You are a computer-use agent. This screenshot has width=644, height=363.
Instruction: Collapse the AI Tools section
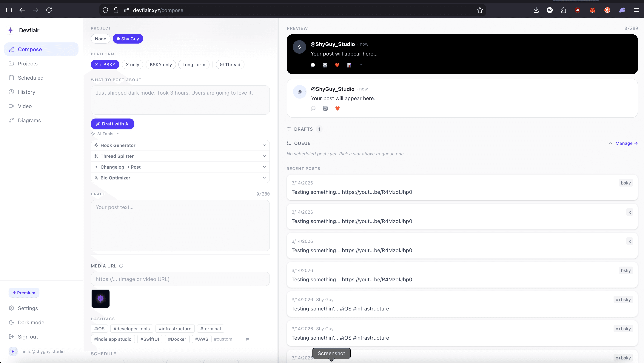click(105, 133)
